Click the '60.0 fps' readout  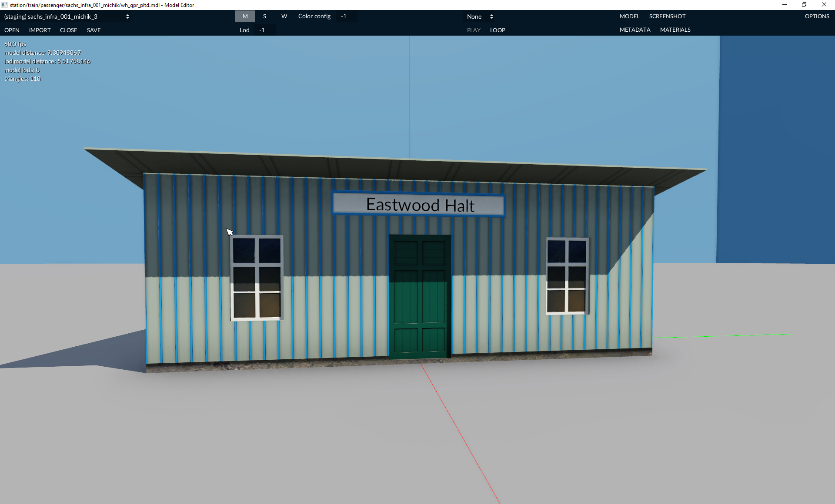click(x=16, y=44)
